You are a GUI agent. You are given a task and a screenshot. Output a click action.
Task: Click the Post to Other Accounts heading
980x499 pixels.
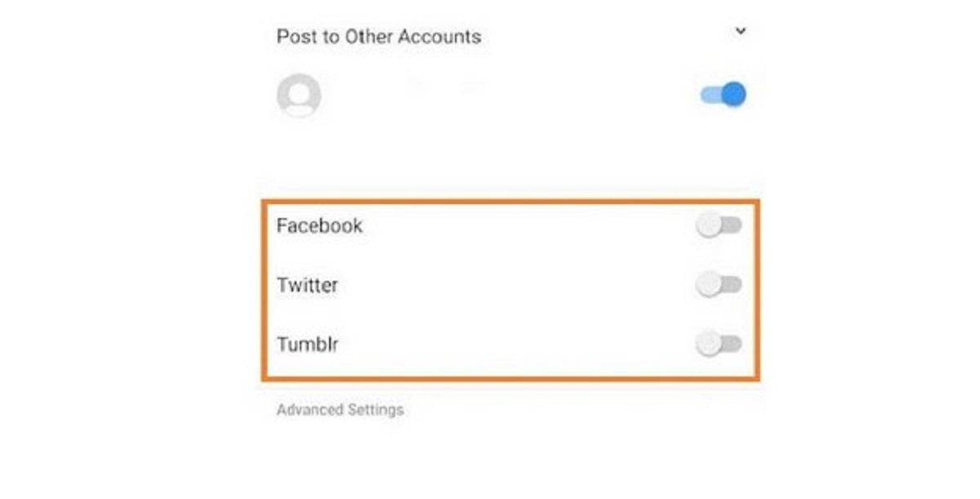pyautogui.click(x=378, y=37)
